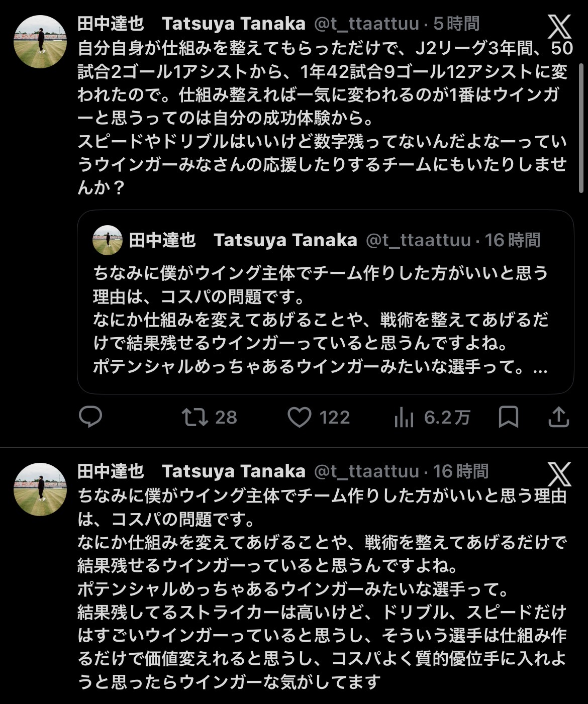Open the @t_ttaattuu handle on first tweet

click(366, 23)
